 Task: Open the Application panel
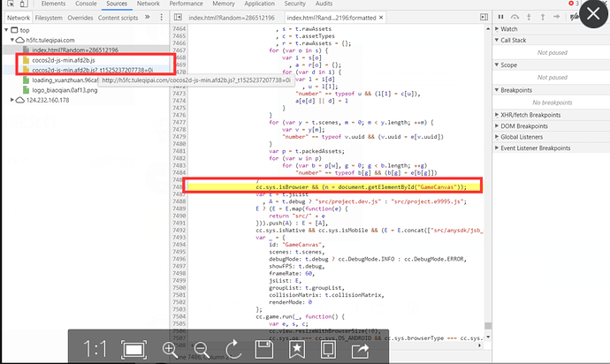260,4
